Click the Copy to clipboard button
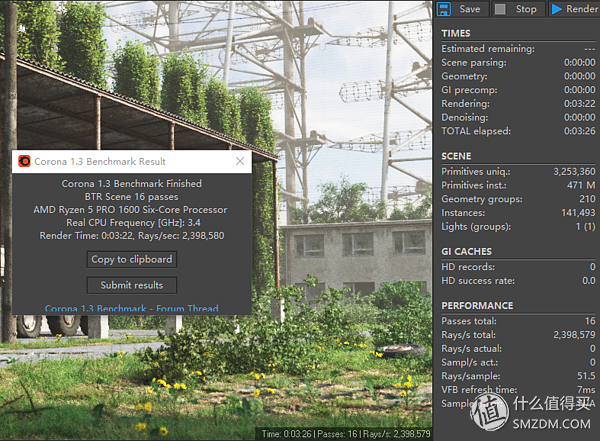 (132, 260)
